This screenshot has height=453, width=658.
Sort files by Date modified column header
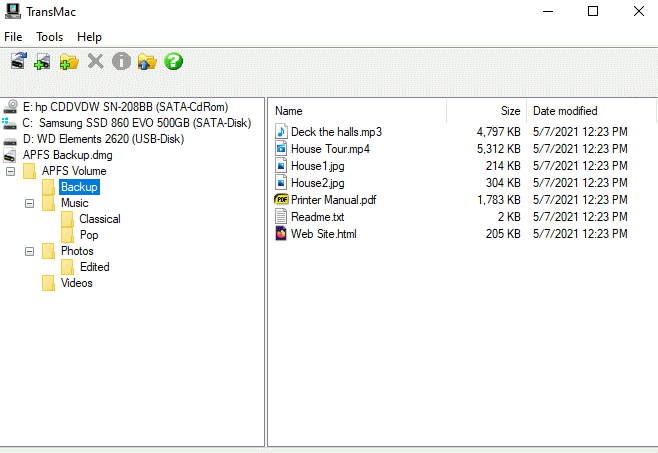565,111
